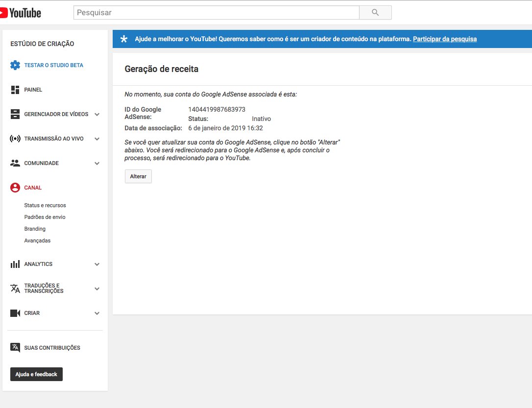
Task: Open TRADUÇÕES E TRANSCRIÇÕES section
Action: click(x=44, y=288)
